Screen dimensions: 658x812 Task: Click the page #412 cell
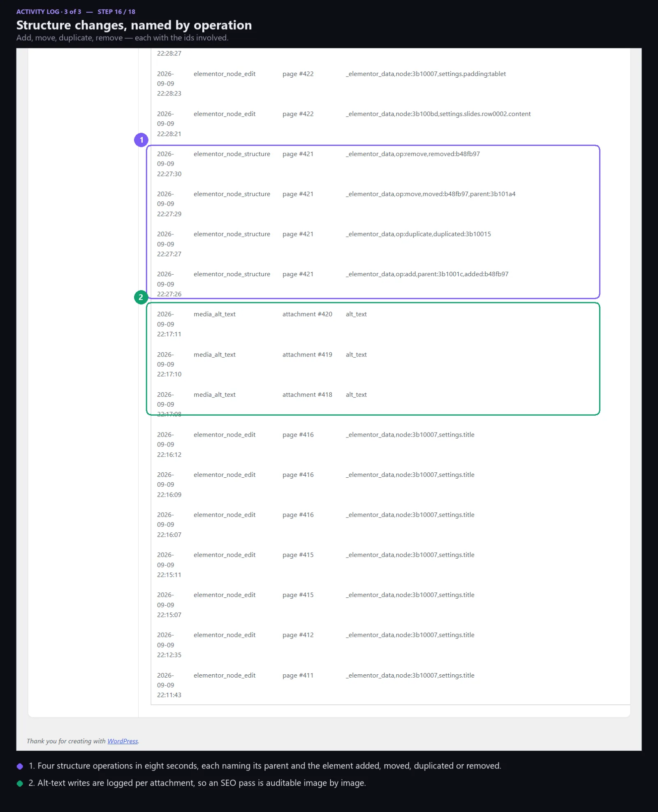(x=298, y=635)
